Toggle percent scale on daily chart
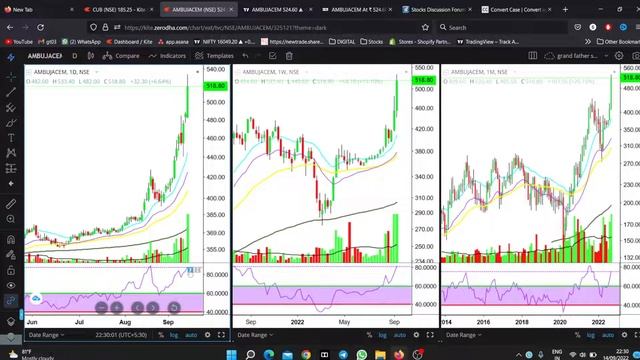Image resolution: width=640 pixels, height=360 pixels. click(161, 335)
